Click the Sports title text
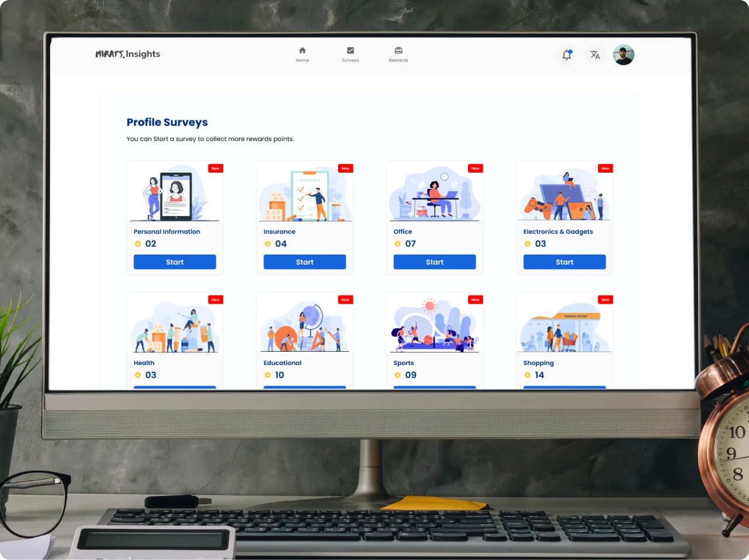This screenshot has height=560, width=749. (404, 363)
